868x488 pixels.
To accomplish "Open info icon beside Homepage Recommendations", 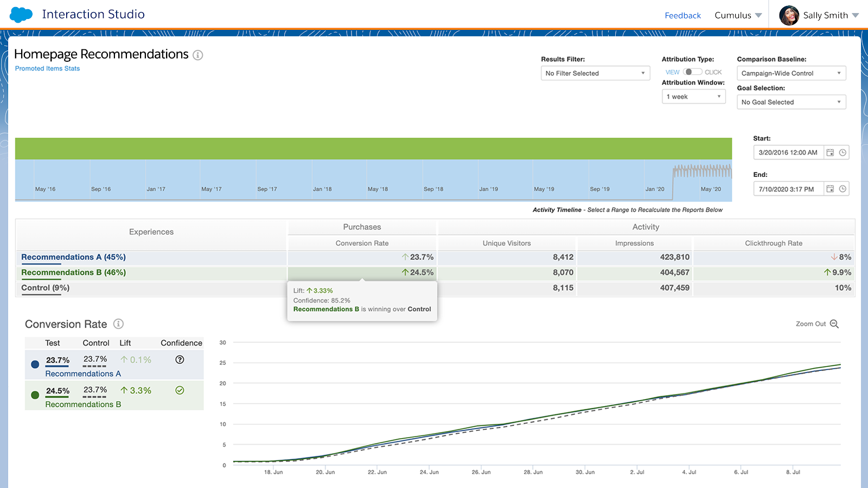I will point(198,55).
